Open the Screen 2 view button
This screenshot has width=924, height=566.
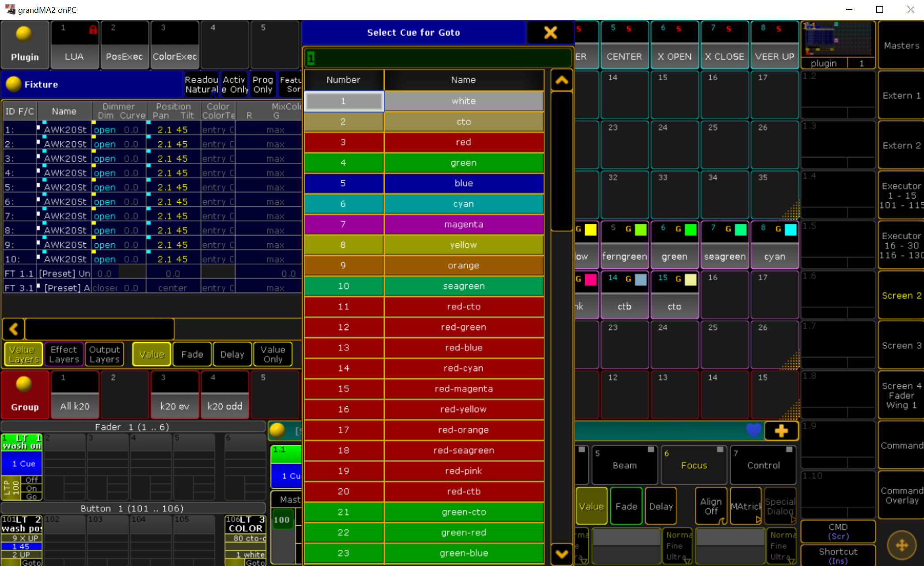click(901, 295)
